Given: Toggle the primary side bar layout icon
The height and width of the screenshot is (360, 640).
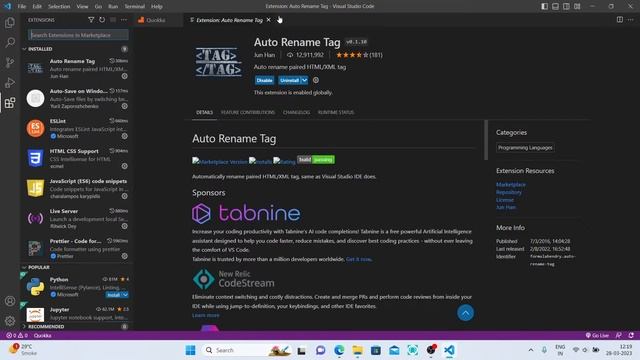Looking at the screenshot, I should click(x=544, y=6).
